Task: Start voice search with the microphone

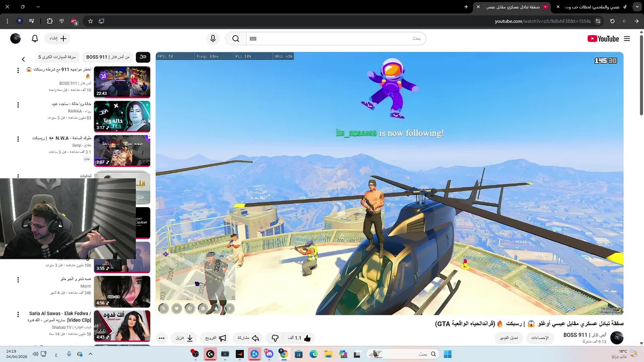Action: pyautogui.click(x=213, y=39)
